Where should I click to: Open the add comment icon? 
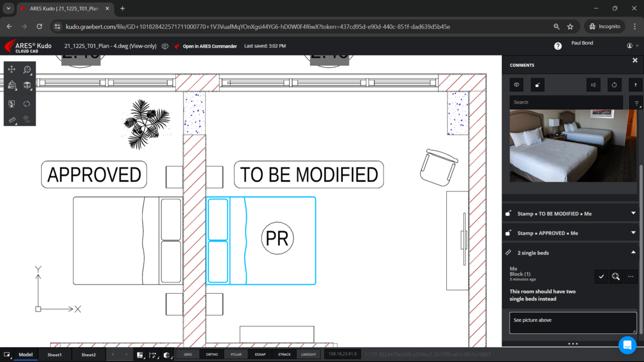(x=516, y=84)
